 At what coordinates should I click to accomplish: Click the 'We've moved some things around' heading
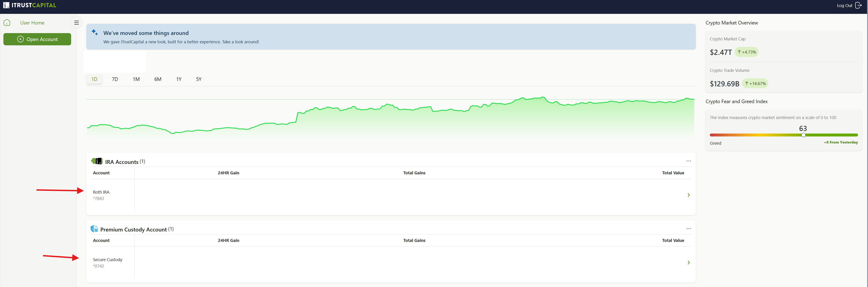tap(146, 33)
